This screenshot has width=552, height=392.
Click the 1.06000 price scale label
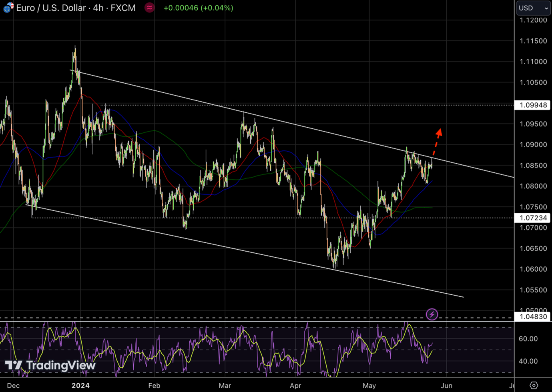[533, 269]
